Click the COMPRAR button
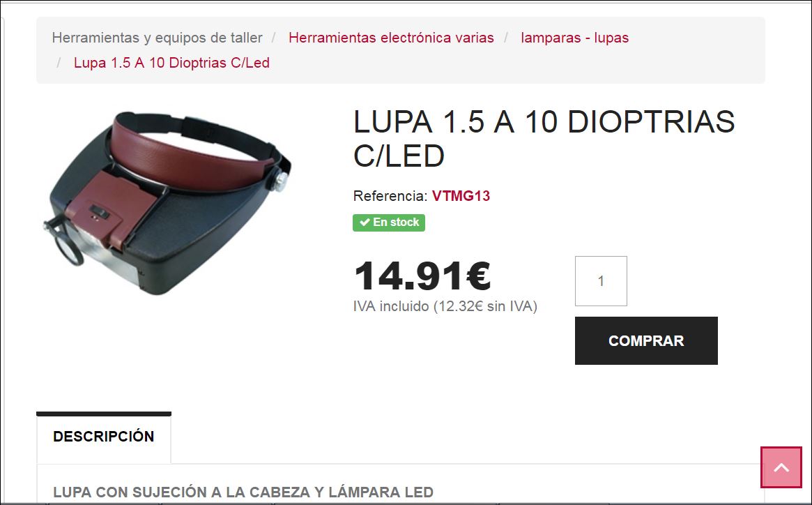 click(x=646, y=340)
